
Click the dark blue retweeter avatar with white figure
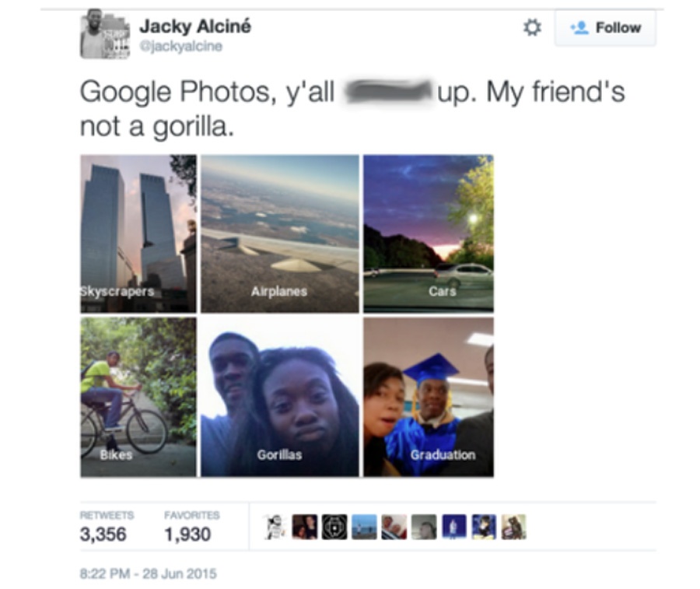(454, 527)
